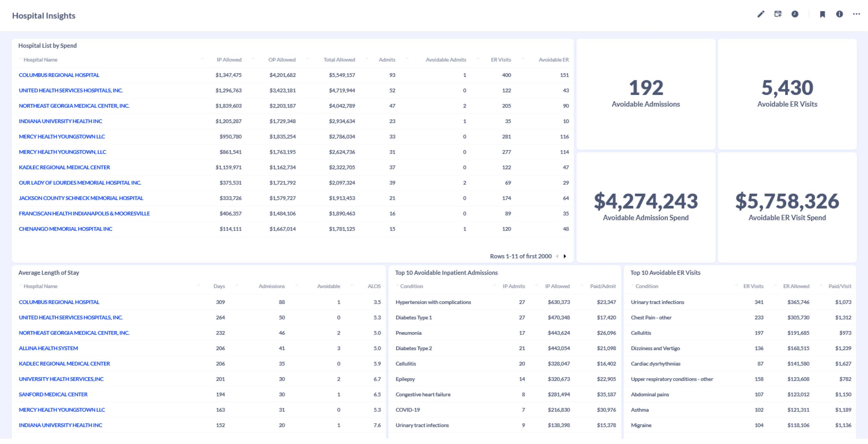The height and width of the screenshot is (444, 868).
Task: Click Abdominal pains ER row
Action: [x=740, y=395]
